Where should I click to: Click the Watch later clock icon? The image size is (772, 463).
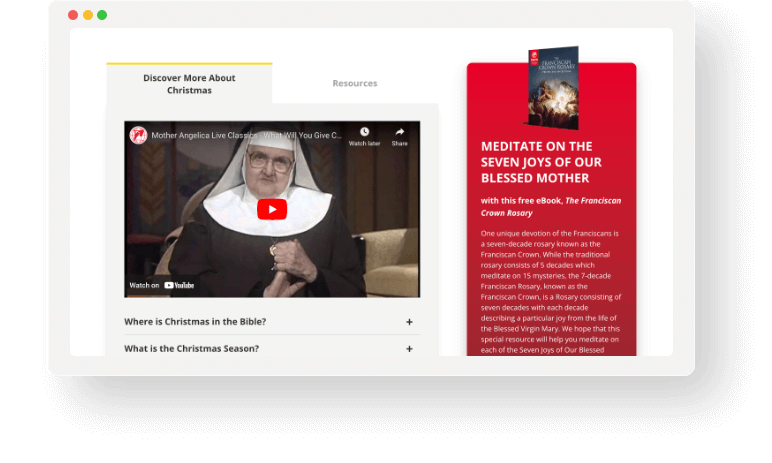(x=364, y=132)
